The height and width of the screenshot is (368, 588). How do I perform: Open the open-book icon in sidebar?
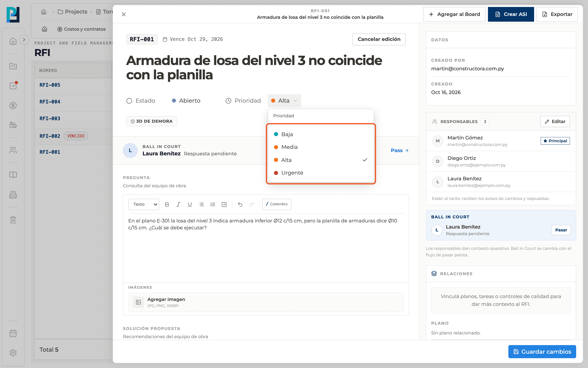pos(13,175)
